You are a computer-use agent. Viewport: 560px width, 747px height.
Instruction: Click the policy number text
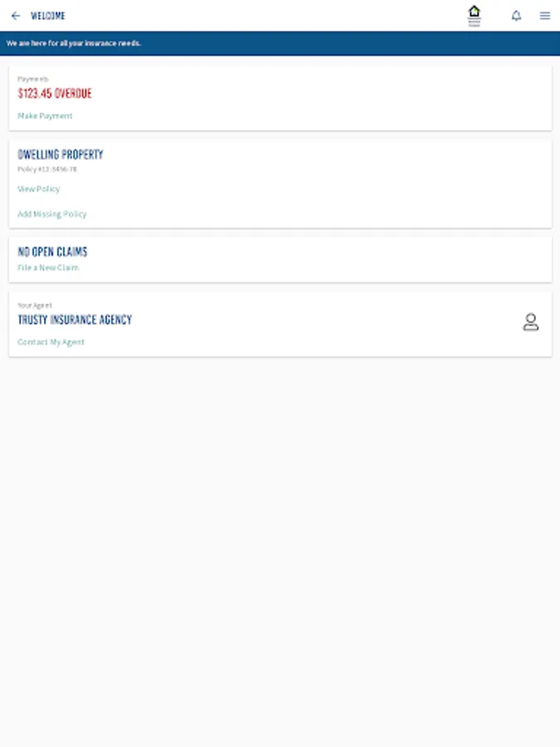click(47, 169)
